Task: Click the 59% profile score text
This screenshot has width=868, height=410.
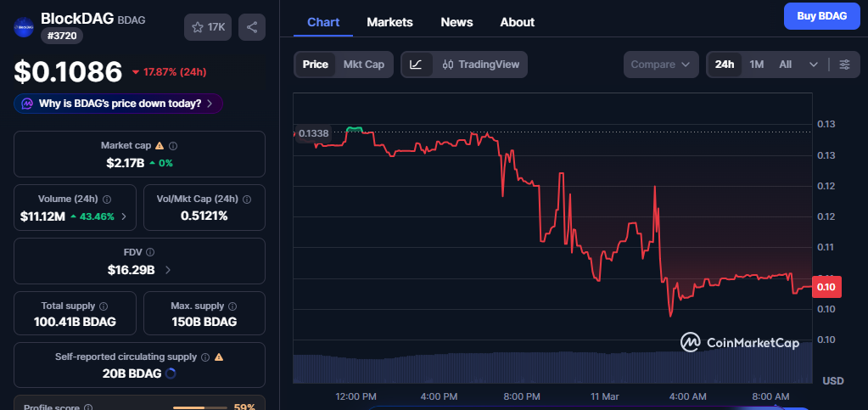Action: coord(244,407)
